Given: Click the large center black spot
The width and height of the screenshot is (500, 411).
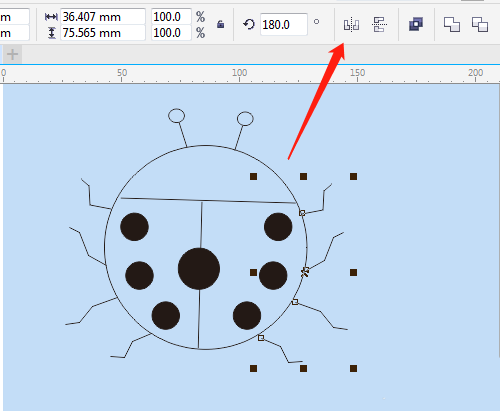Looking at the screenshot, I should point(199,269).
